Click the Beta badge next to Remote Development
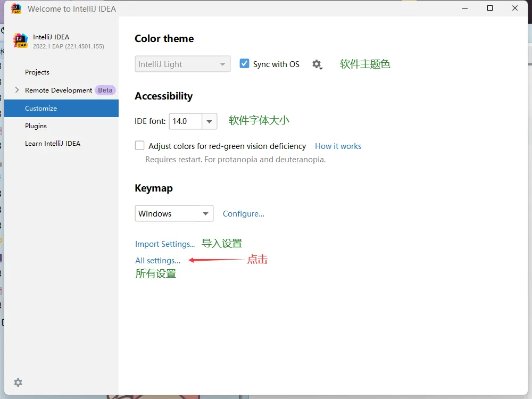This screenshot has width=532, height=399. pyautogui.click(x=105, y=90)
